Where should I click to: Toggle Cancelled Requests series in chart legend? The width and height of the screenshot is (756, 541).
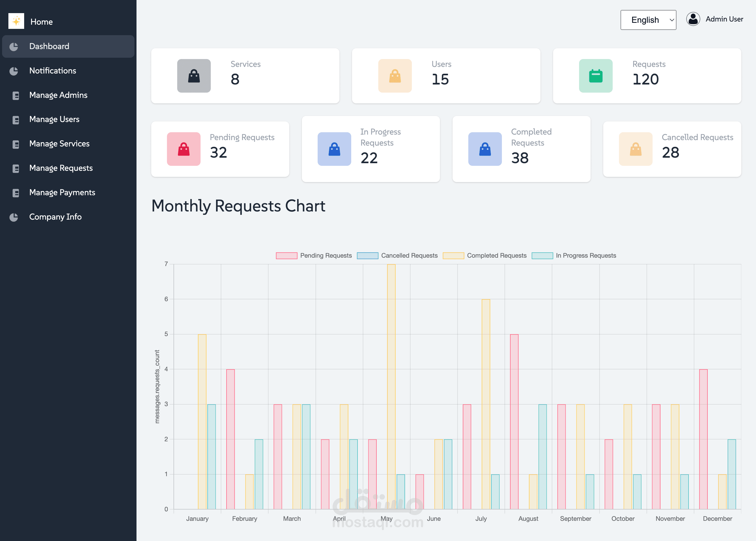pos(409,256)
